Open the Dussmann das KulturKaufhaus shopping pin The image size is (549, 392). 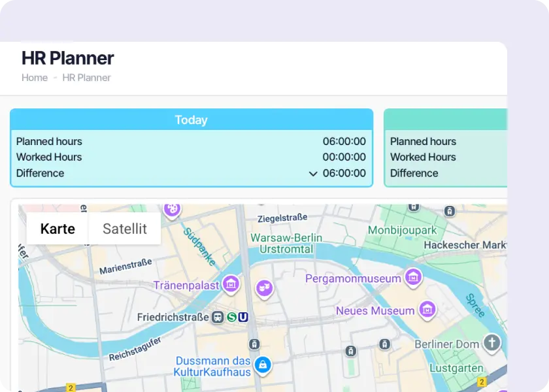point(262,365)
